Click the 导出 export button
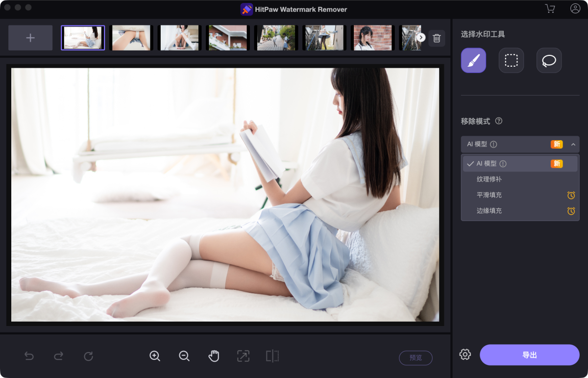588x378 pixels. coord(529,355)
